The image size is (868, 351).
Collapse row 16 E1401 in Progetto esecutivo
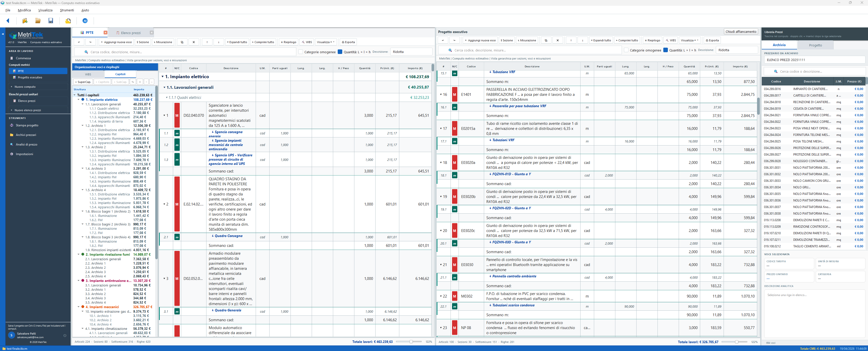[441, 95]
